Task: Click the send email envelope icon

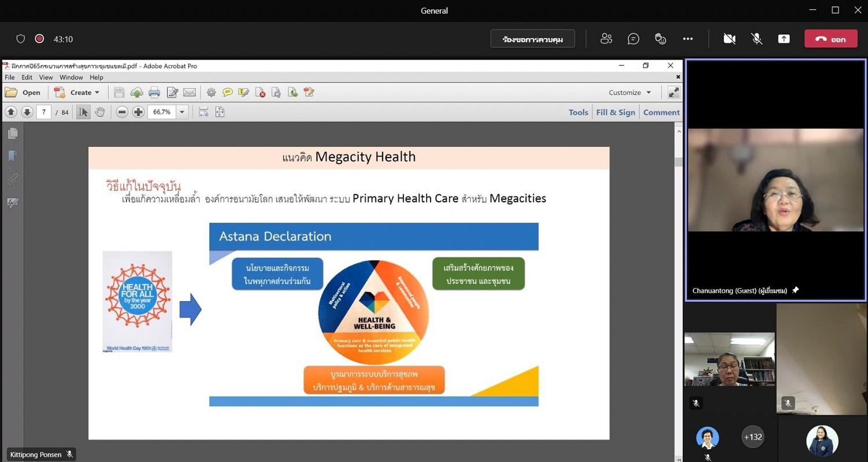Action: click(189, 93)
